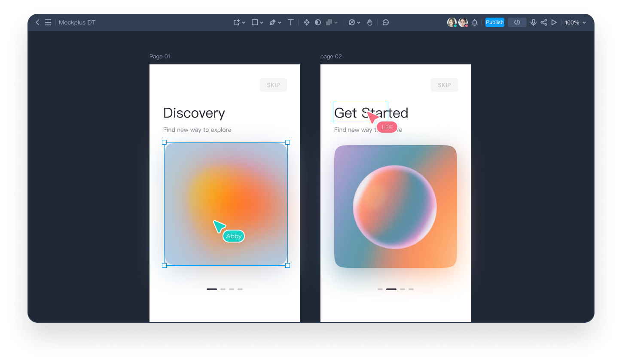Activate the Hand pan tool

tap(369, 22)
